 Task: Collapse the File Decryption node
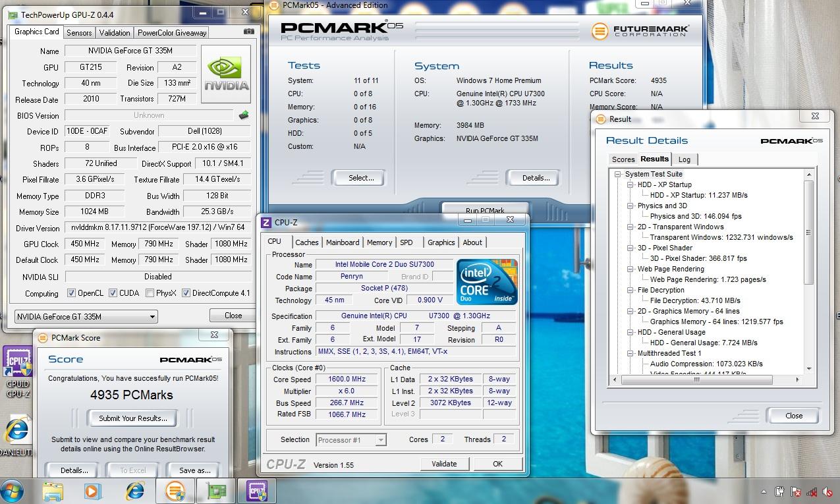pyautogui.click(x=630, y=290)
